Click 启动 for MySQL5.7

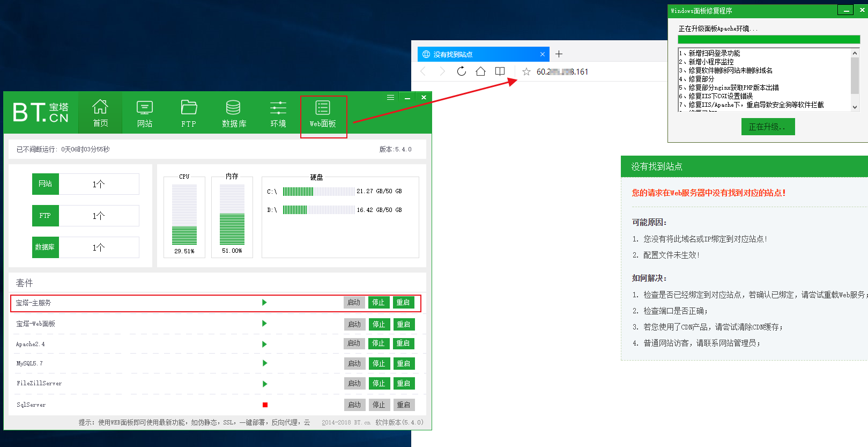click(354, 363)
